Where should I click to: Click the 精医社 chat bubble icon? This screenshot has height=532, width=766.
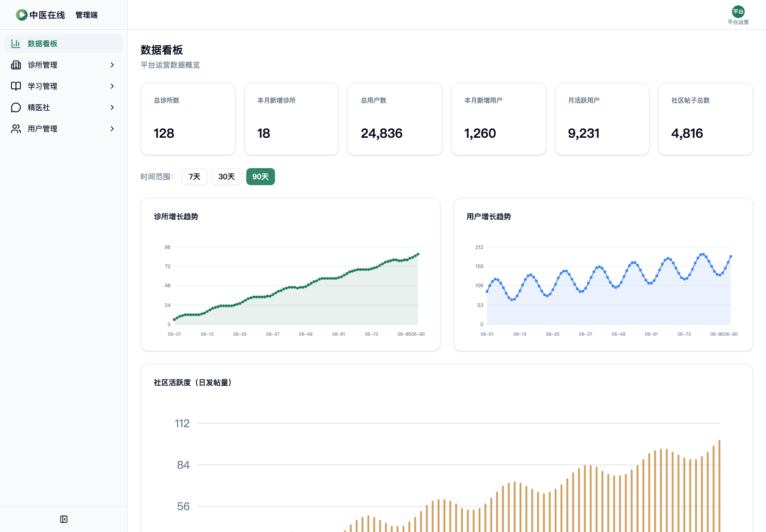point(16,107)
